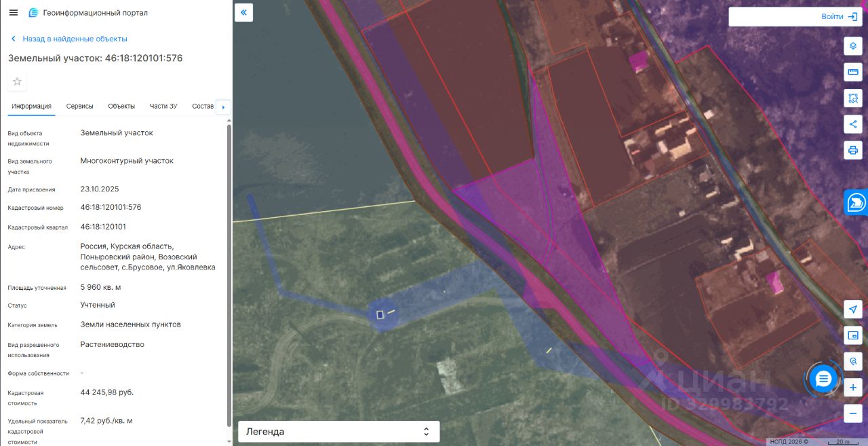868x446 pixels.
Task: Open the map layers panel
Action: coord(853,46)
